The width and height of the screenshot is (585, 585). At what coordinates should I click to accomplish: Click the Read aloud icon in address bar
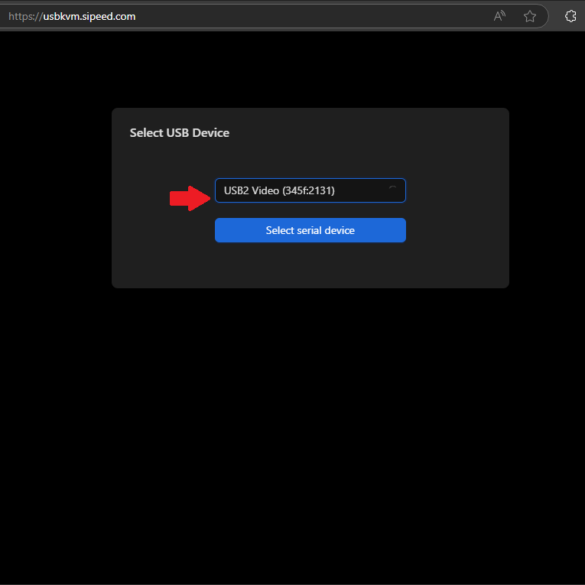(499, 16)
